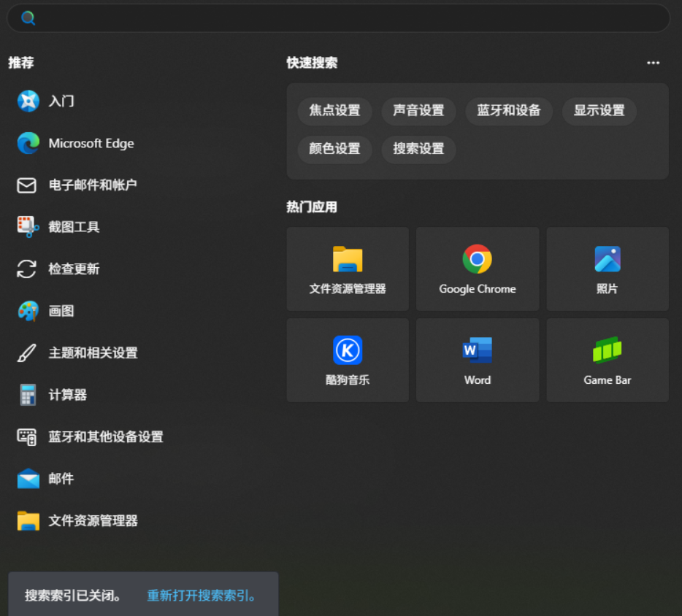Open the 画图 paint palette icon
682x616 pixels.
point(28,311)
